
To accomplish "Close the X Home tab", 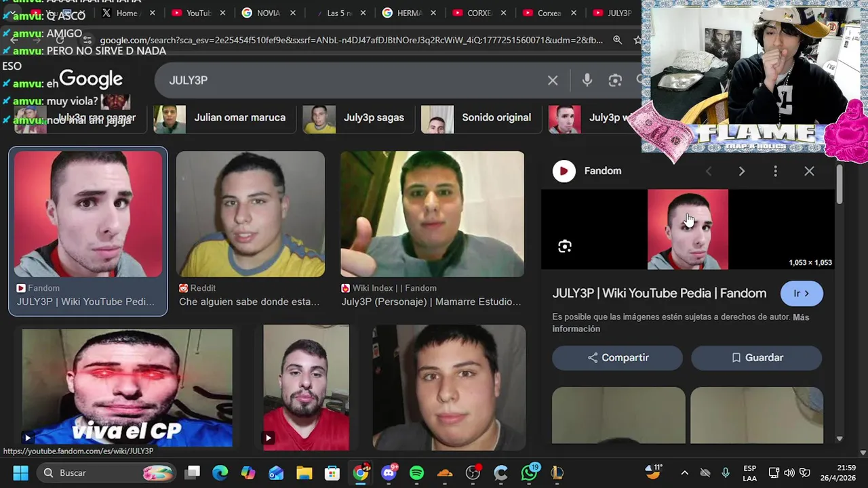I will point(152,13).
